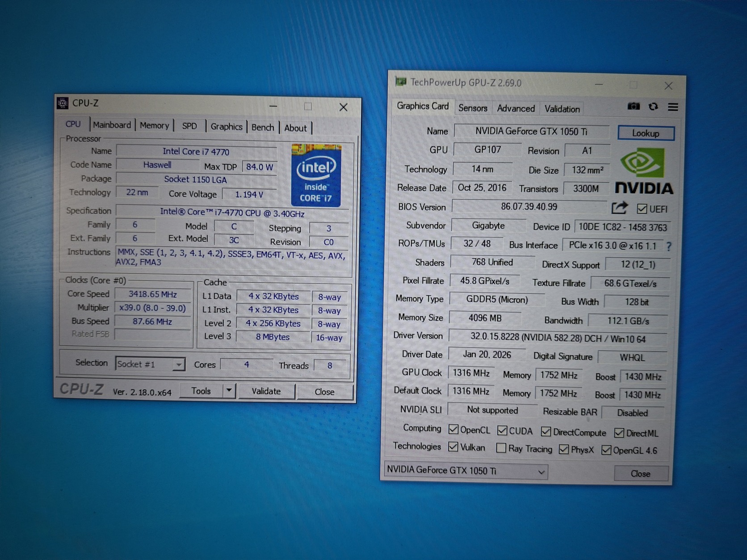This screenshot has height=560, width=747.
Task: Click the Code Name Haswell field
Action: [x=157, y=165]
